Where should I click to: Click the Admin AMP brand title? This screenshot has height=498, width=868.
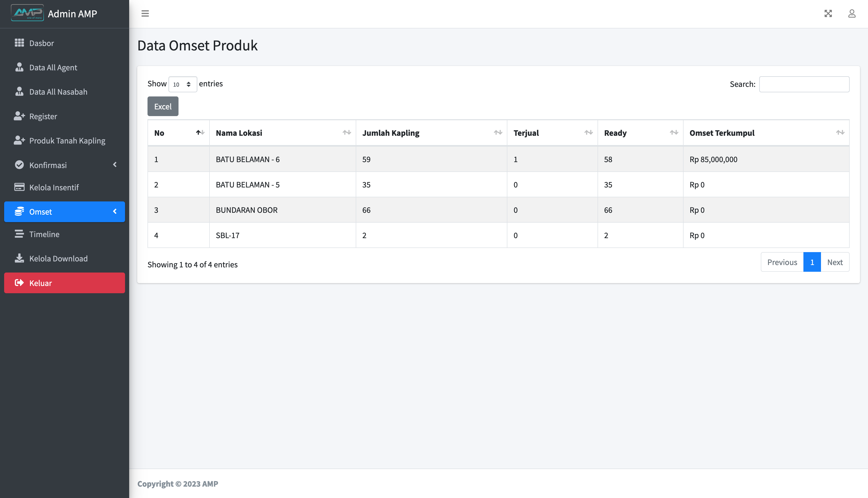(x=72, y=14)
